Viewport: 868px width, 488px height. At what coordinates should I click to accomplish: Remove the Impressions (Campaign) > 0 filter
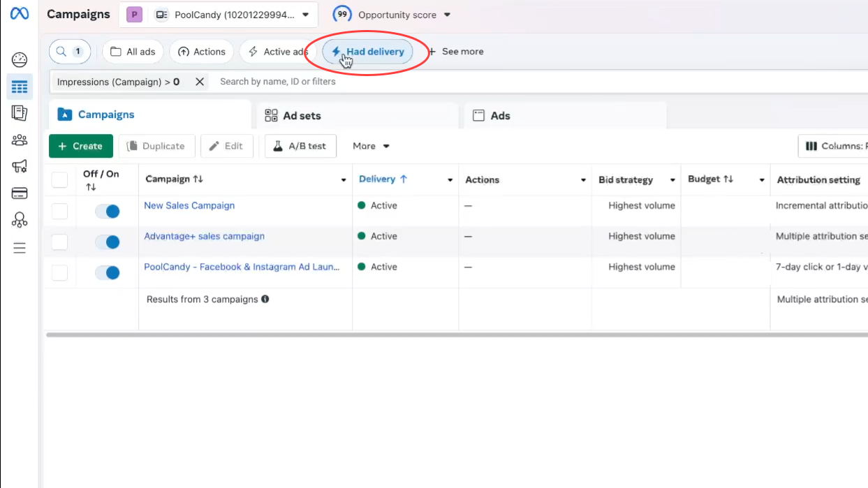pos(200,82)
